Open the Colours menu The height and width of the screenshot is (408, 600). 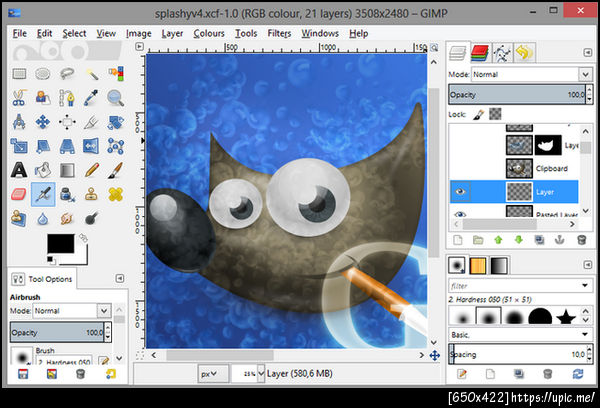209,33
